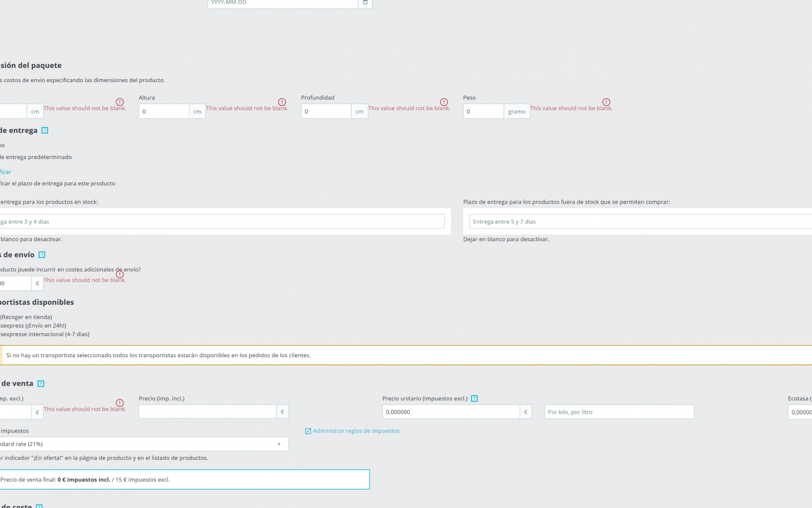
Task: Focus the Precio (imp. incl.) field
Action: (207, 412)
